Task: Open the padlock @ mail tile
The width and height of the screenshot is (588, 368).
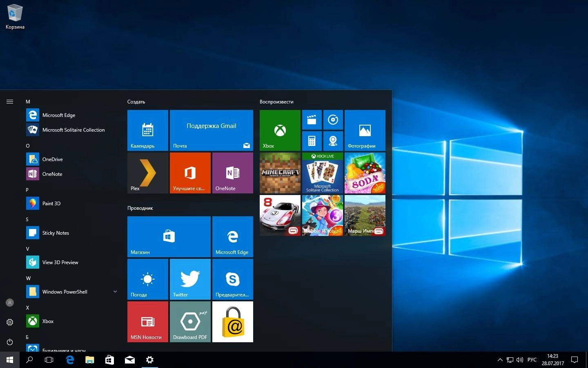Action: pyautogui.click(x=233, y=322)
